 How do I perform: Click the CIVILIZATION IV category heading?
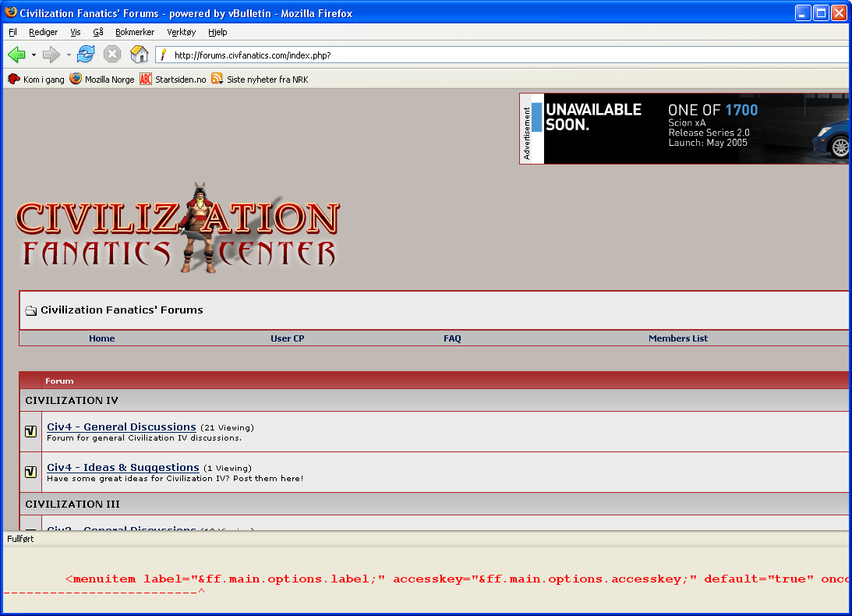(x=72, y=400)
